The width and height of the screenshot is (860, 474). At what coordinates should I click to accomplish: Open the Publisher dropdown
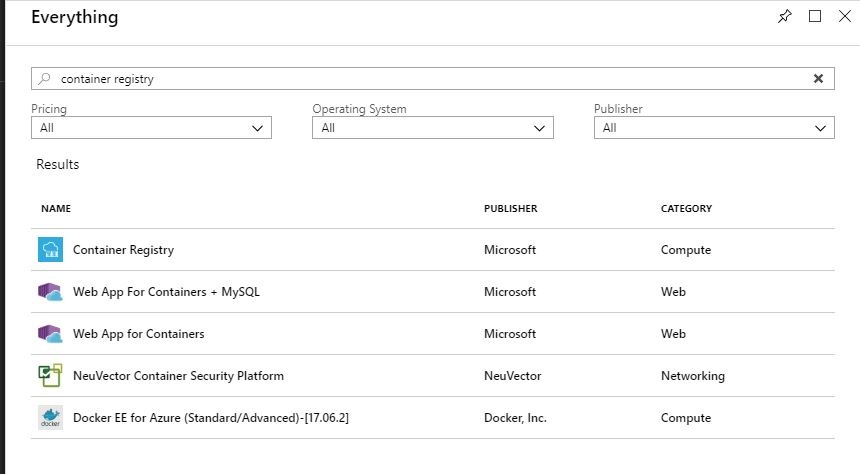pos(714,127)
